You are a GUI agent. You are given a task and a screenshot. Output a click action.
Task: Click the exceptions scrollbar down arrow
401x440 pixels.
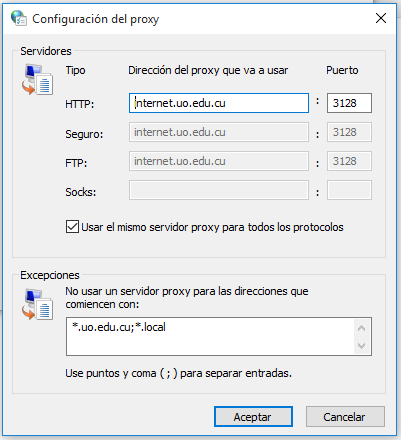point(361,346)
